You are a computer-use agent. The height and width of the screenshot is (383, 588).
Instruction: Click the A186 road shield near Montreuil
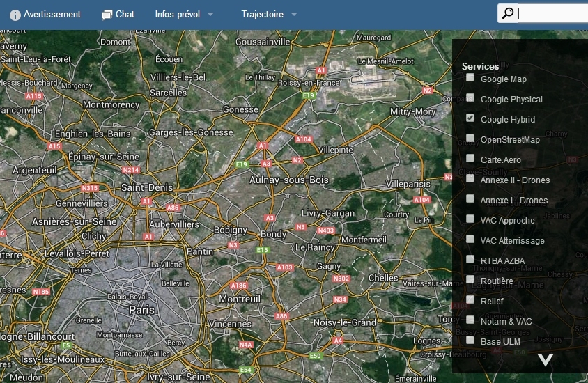point(238,286)
